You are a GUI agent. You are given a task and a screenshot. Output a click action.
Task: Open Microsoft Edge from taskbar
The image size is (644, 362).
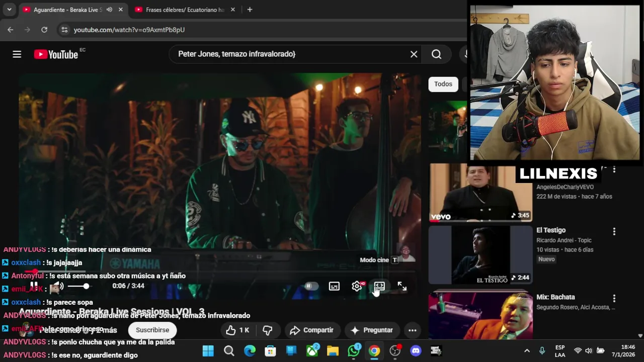point(250,350)
